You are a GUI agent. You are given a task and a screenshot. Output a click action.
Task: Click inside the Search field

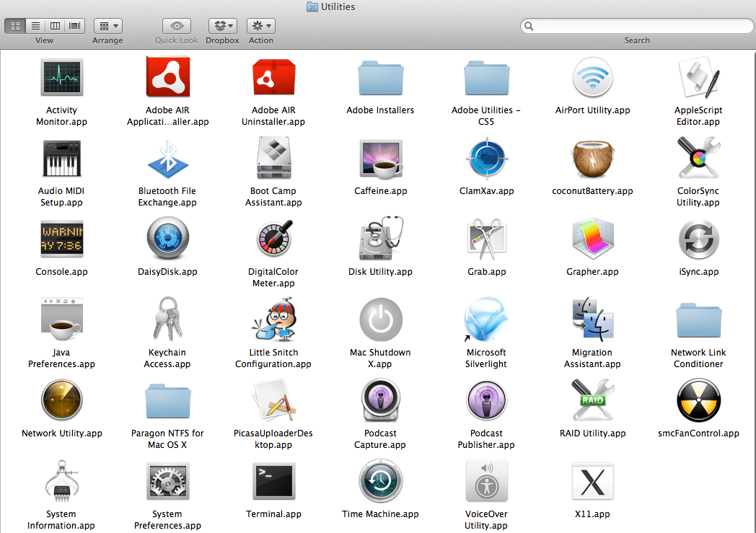(635, 25)
